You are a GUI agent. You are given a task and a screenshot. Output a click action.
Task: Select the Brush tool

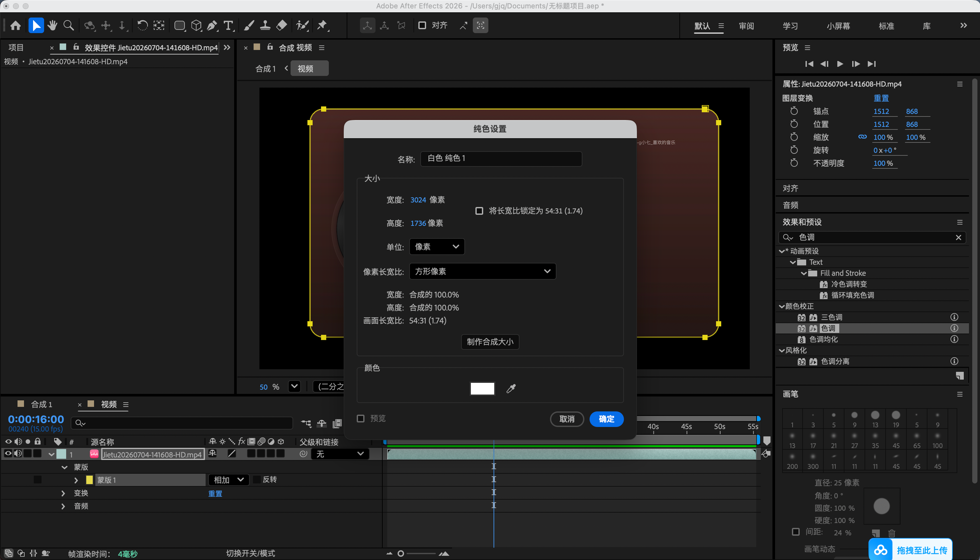click(249, 25)
